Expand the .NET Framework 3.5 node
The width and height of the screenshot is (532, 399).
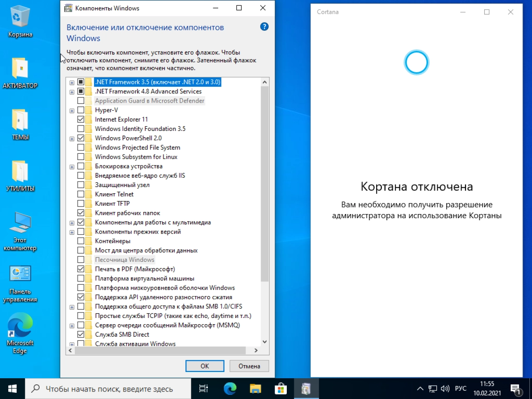pyautogui.click(x=72, y=83)
